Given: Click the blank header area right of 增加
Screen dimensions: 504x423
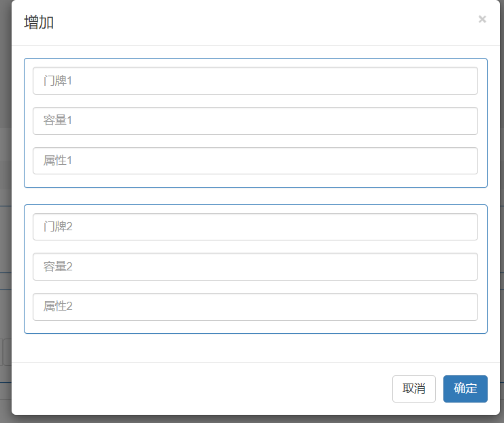Looking at the screenshot, I should pos(259,22).
